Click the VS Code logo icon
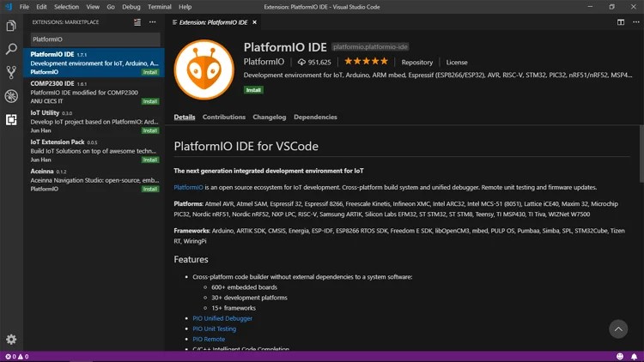This screenshot has width=644, height=362. [9, 7]
